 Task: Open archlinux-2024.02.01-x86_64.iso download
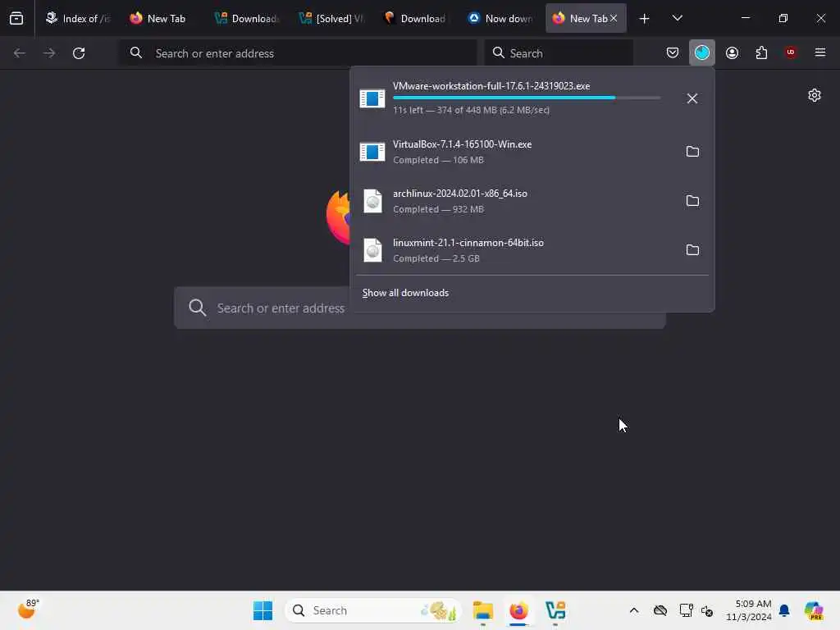pos(514,201)
